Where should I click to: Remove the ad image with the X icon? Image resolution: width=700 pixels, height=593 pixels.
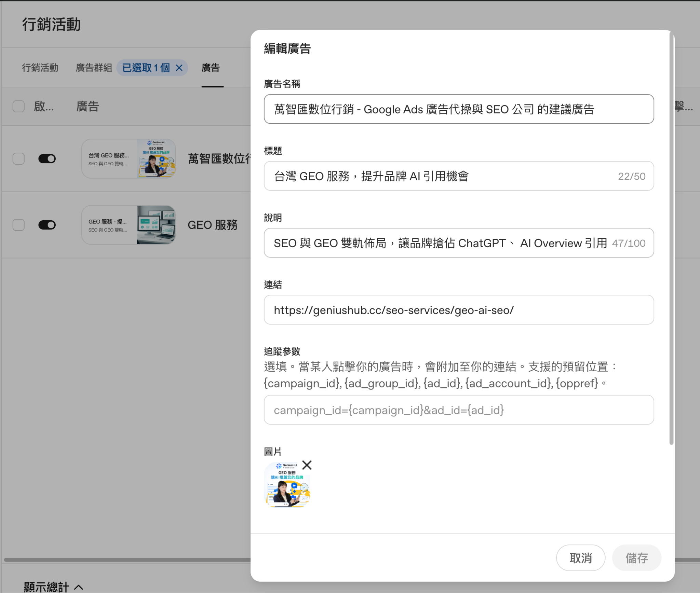coord(307,465)
